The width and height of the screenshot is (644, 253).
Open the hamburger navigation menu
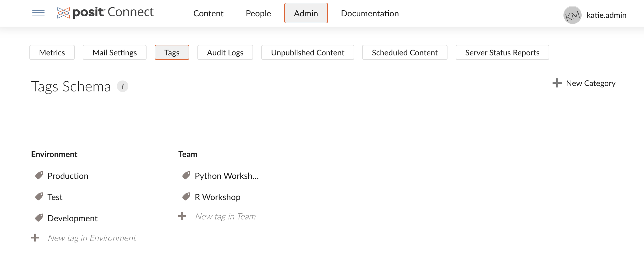tap(38, 13)
